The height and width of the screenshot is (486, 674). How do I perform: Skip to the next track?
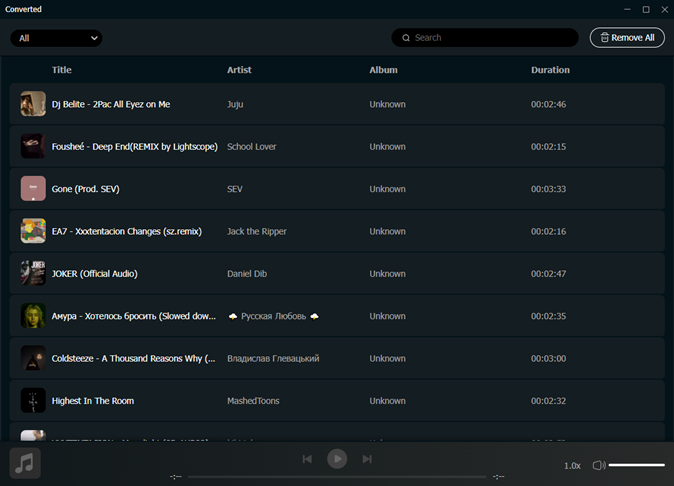coord(367,459)
